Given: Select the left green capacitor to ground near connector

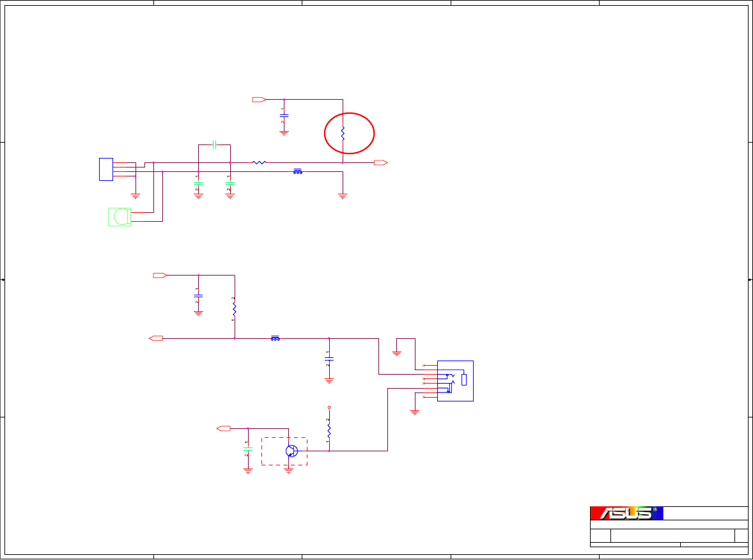Looking at the screenshot, I should (198, 183).
